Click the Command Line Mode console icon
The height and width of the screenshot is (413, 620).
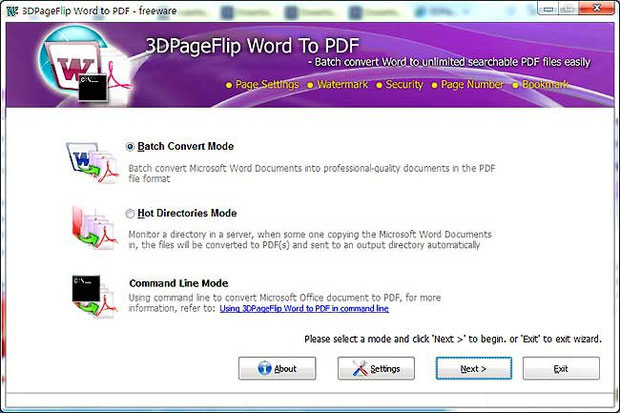click(x=94, y=296)
